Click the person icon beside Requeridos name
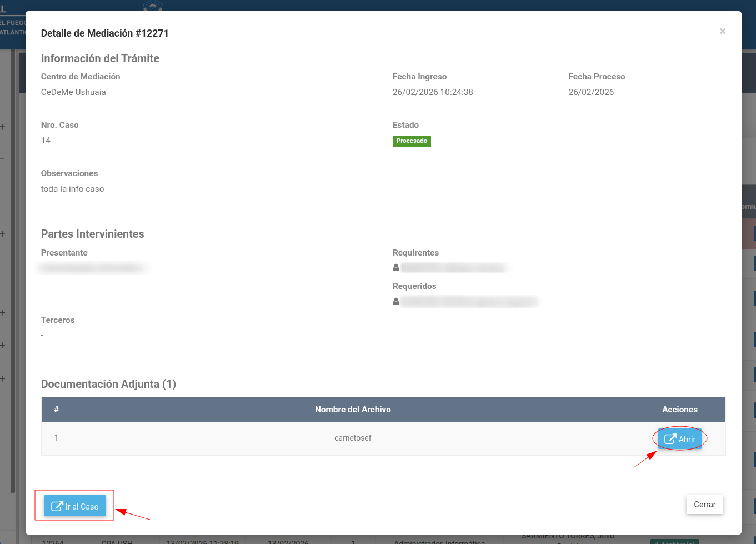 click(396, 302)
